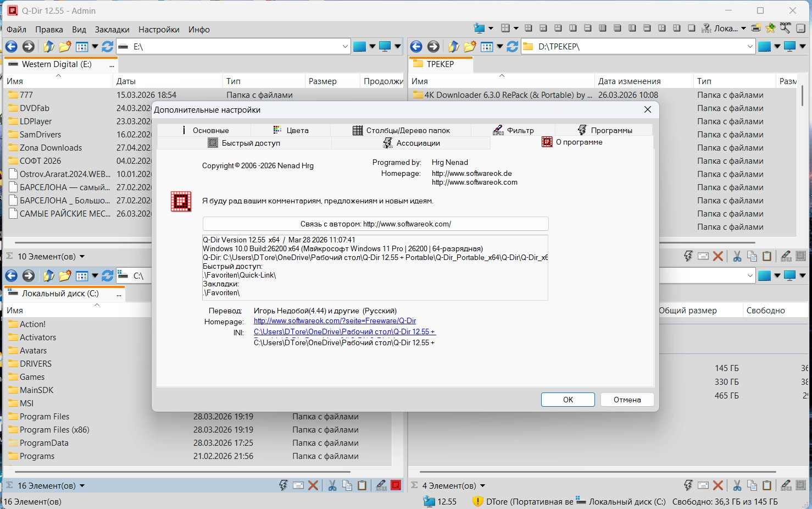The image size is (812, 509).
Task: Create a new folder in E:\ pane
Action: [x=65, y=47]
